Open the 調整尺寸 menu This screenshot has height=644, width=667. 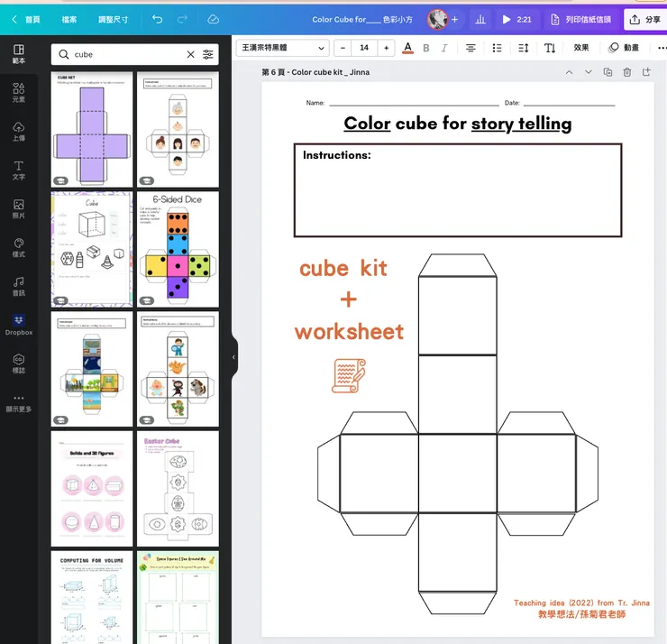[114, 20]
